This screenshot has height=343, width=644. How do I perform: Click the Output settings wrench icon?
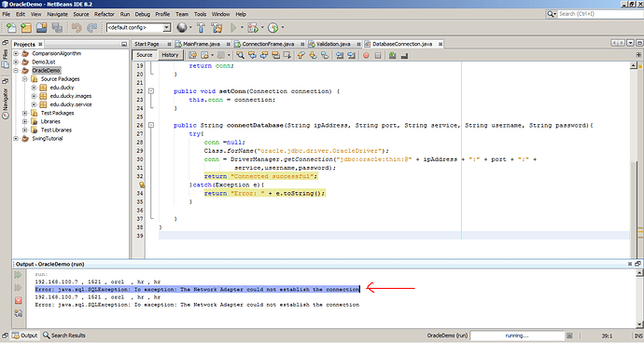coord(19,313)
